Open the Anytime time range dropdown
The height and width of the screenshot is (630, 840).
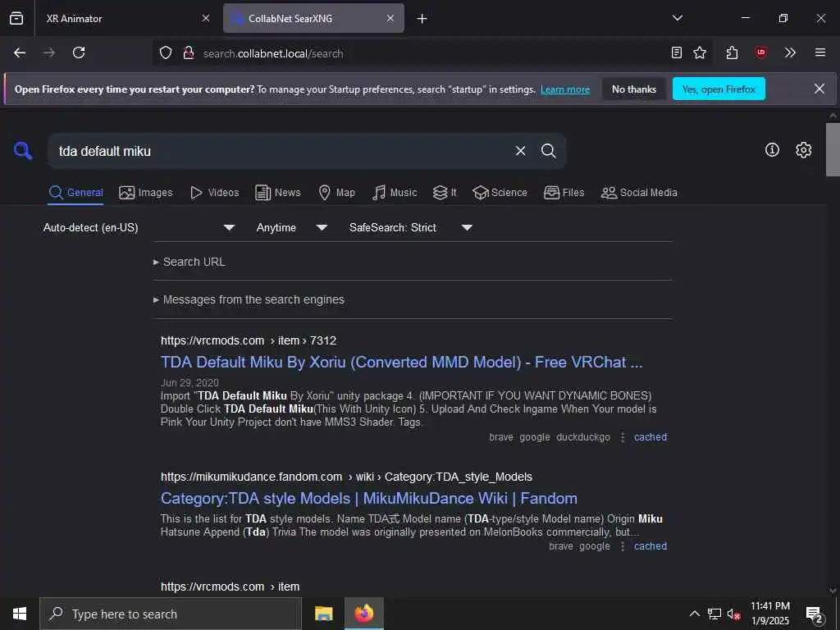point(292,228)
